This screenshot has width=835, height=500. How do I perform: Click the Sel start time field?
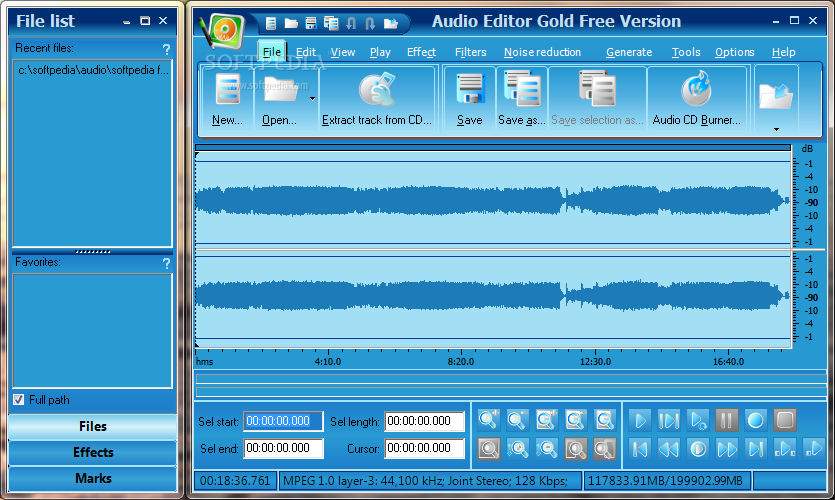click(283, 421)
